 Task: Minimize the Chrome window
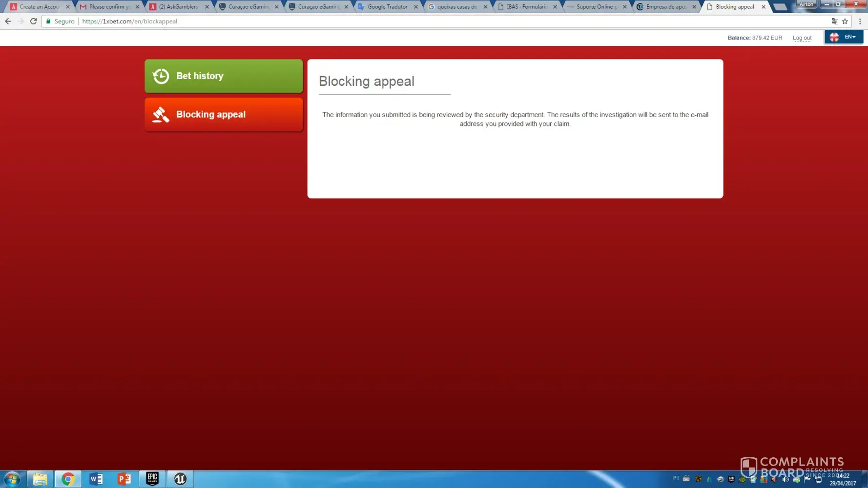click(x=827, y=4)
